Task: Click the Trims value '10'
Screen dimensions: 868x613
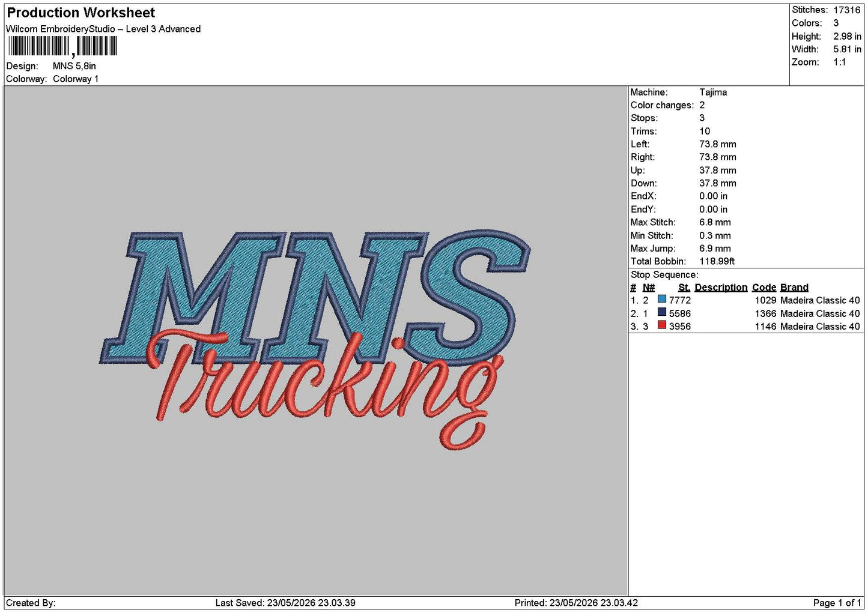Action: click(x=705, y=131)
